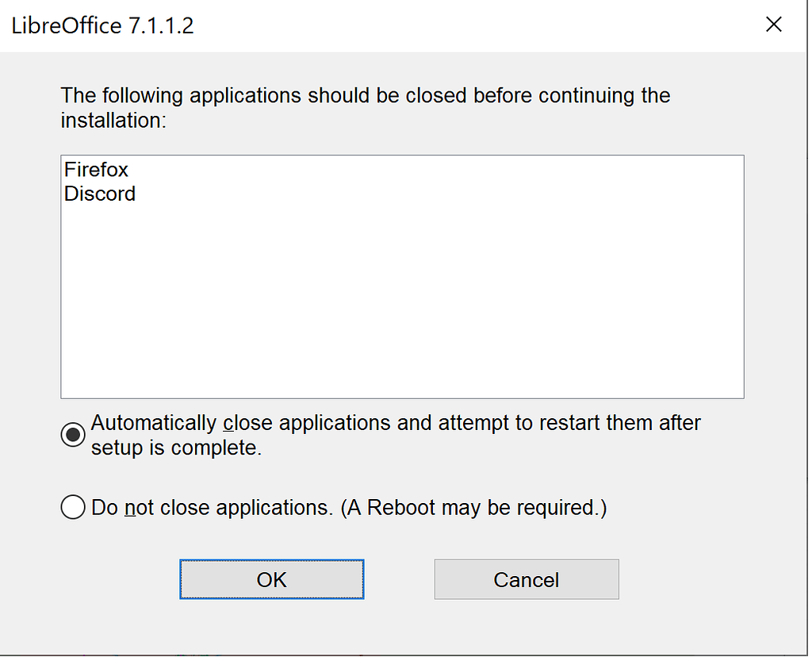Select Discord in the applications list
Screen dimensions: 812x657
99,194
